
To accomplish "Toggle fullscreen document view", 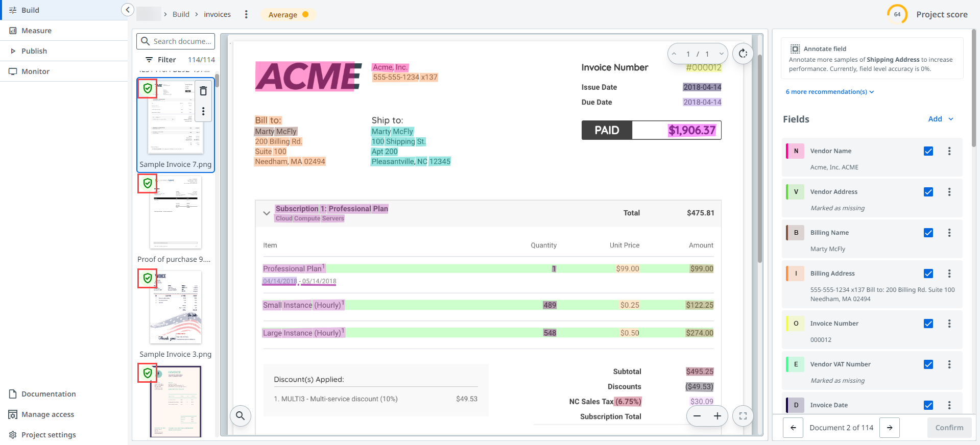I will click(x=743, y=416).
